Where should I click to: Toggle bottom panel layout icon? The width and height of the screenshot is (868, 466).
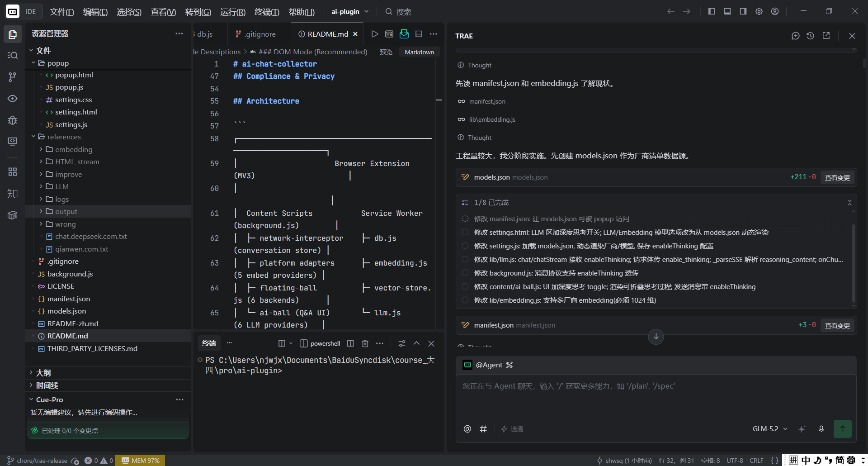point(727,11)
